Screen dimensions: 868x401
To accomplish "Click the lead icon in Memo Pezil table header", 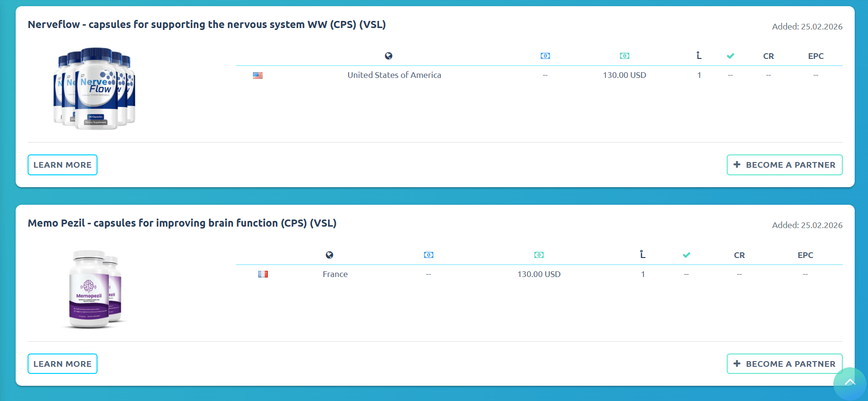I will pos(643,255).
